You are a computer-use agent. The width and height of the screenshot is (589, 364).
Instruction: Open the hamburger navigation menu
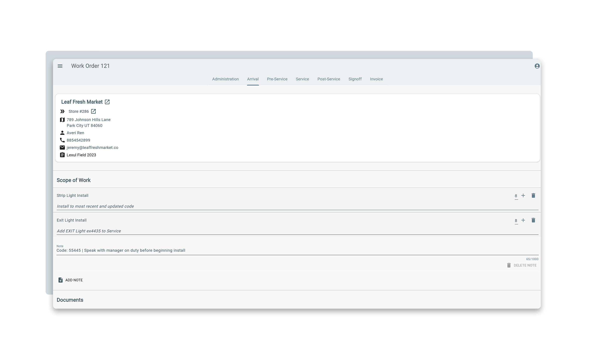[60, 66]
